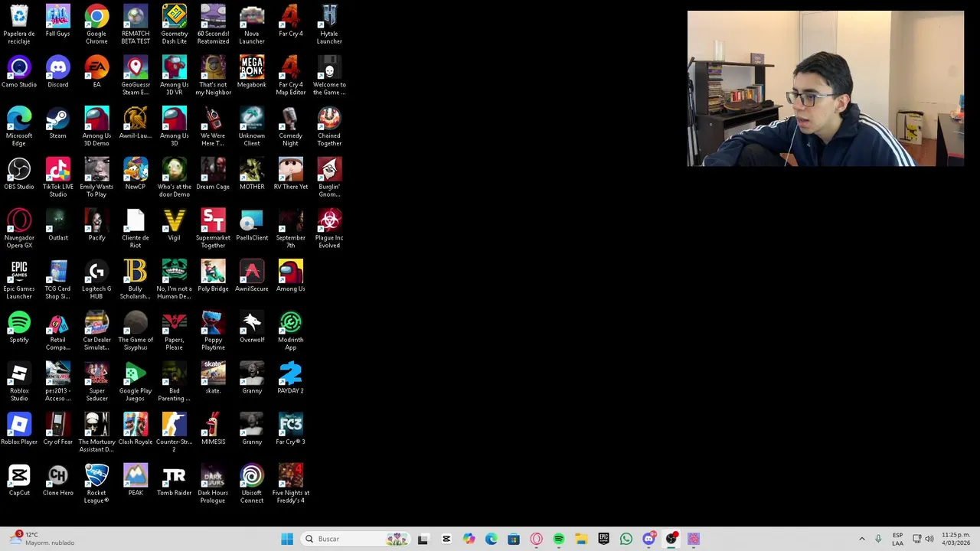Open the Far Cry 4 Map Editor icon
This screenshot has width=980, height=551.
coord(291,75)
